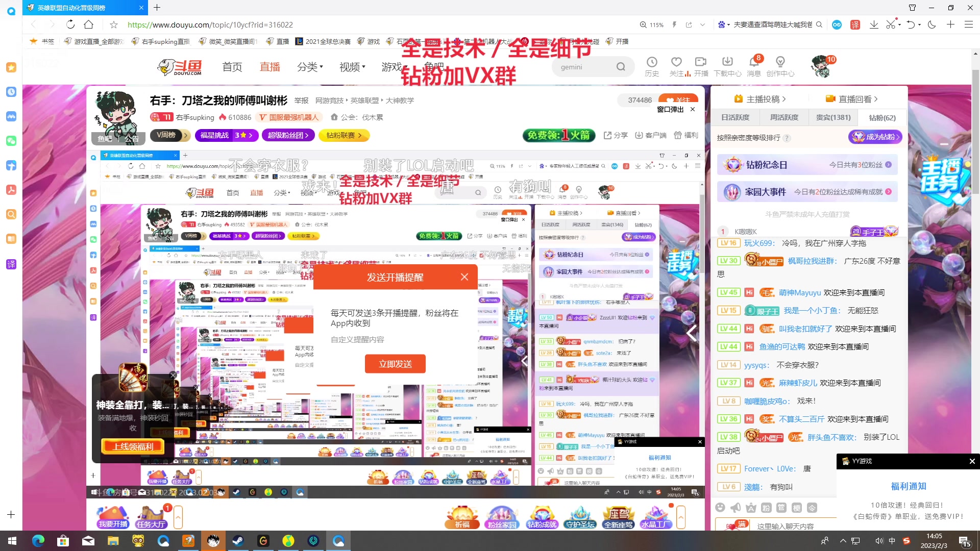Open 守护圣坛 activity icon
The image size is (980, 551).
click(x=580, y=517)
